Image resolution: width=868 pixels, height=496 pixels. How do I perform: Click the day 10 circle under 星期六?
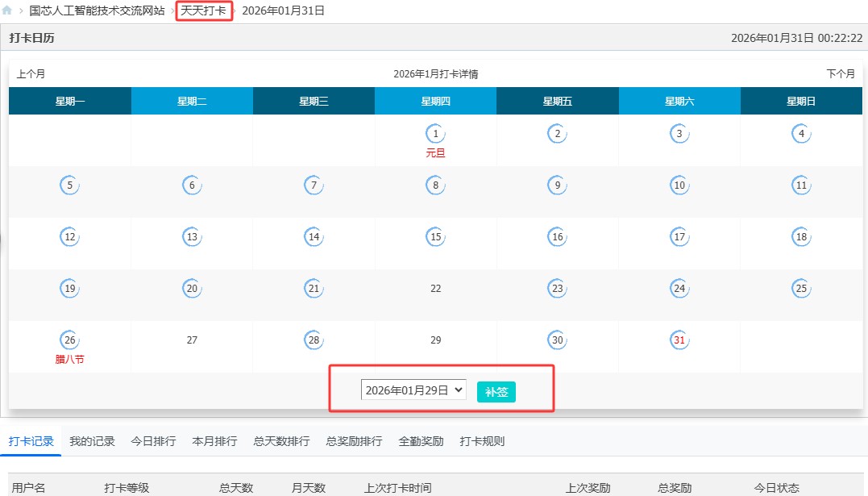679,185
